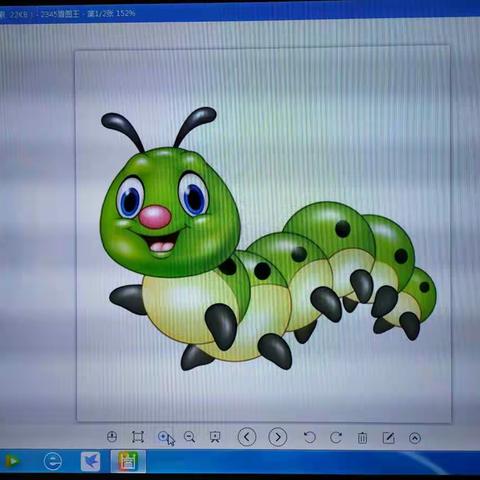480x480 pixels.
Task: Expand more options with up chevron
Action: pos(415,438)
